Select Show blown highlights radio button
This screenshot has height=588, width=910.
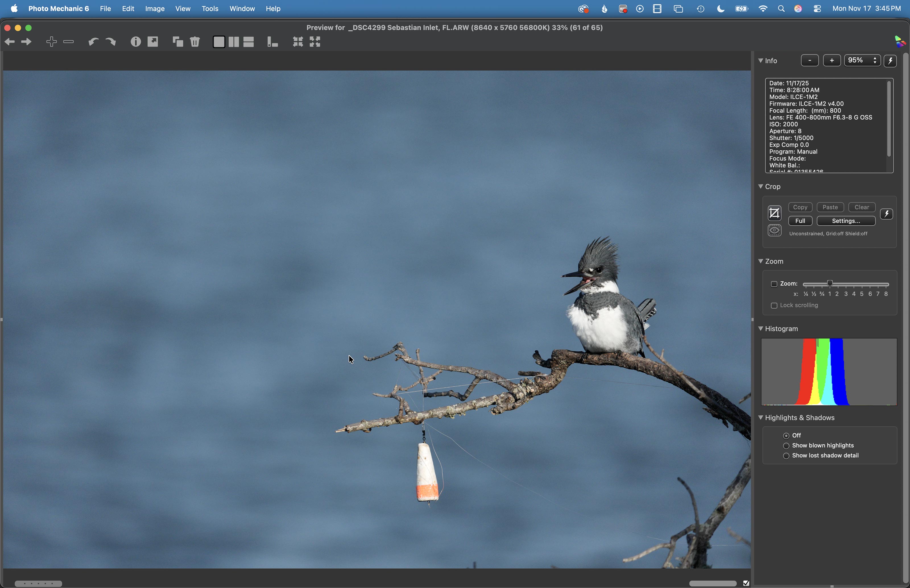click(786, 446)
